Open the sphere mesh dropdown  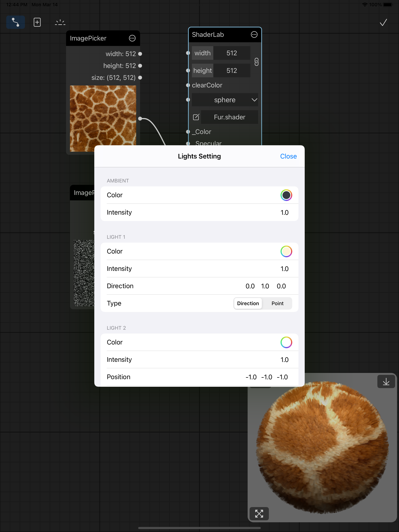click(225, 100)
